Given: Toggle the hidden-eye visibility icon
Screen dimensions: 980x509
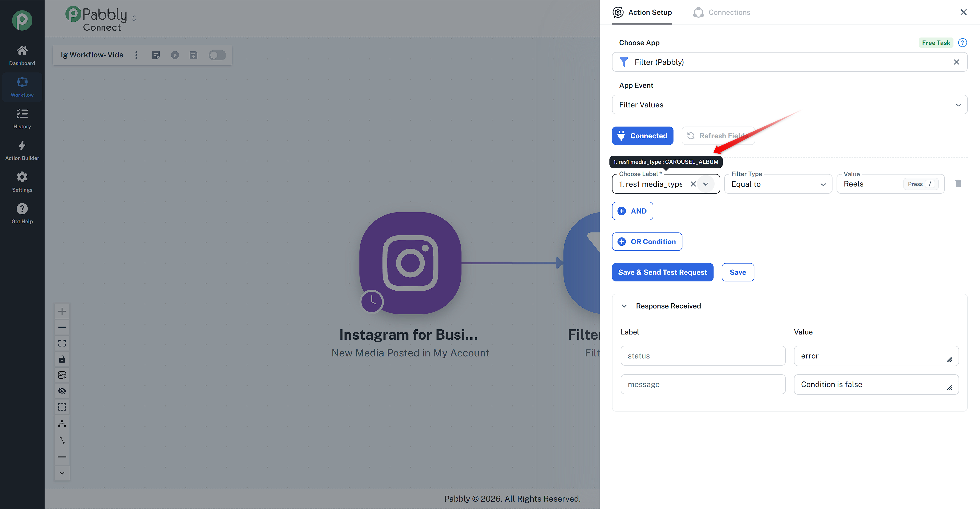Looking at the screenshot, I should click(62, 391).
